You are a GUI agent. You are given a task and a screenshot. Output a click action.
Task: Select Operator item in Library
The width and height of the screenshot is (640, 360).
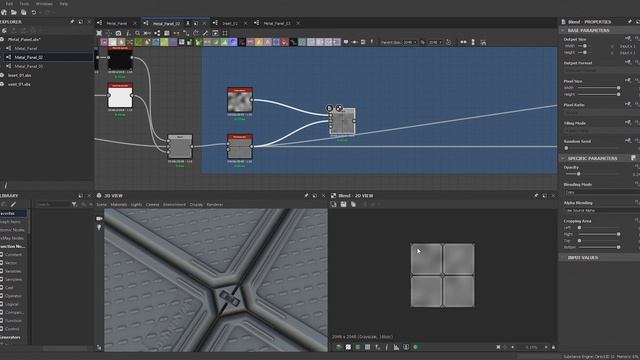coord(13,296)
